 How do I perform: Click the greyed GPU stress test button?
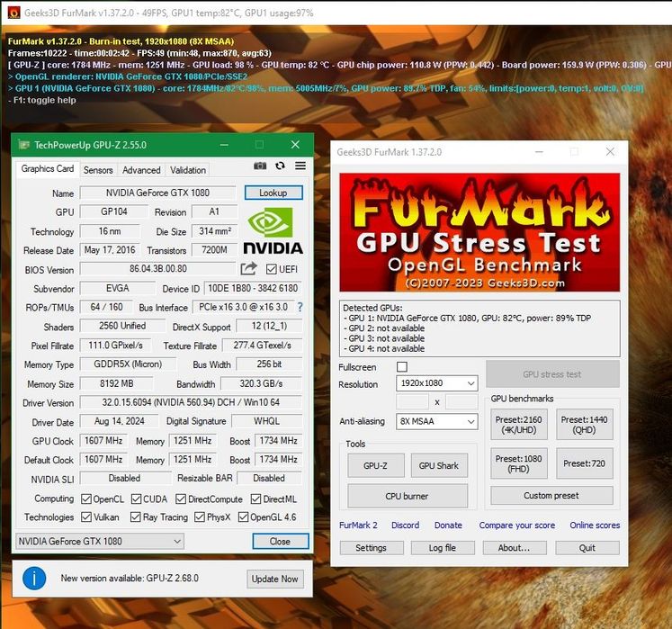tap(553, 373)
